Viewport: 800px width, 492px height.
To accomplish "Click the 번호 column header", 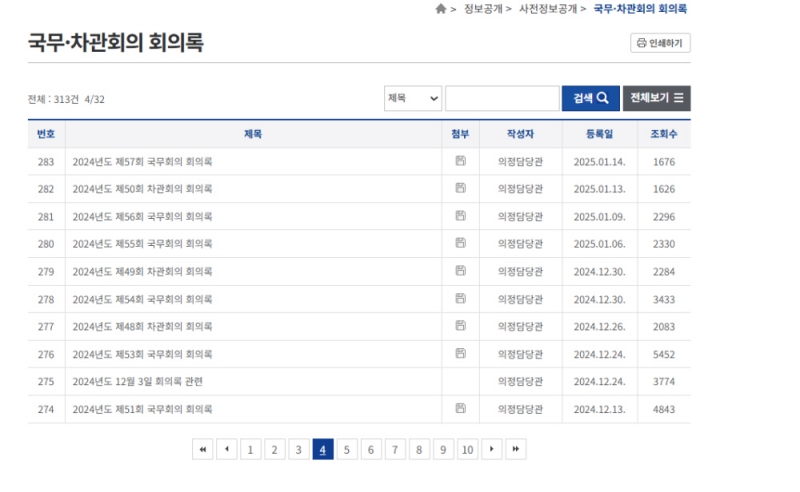I will pyautogui.click(x=46, y=134).
